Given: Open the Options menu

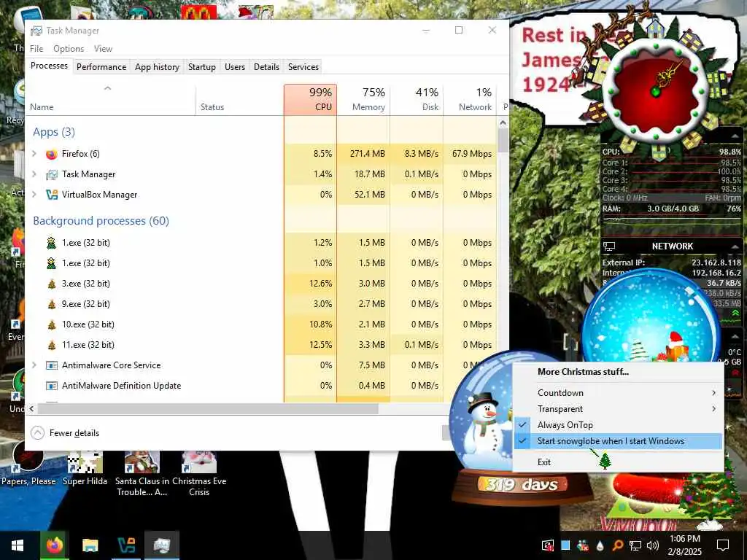Looking at the screenshot, I should (69, 49).
